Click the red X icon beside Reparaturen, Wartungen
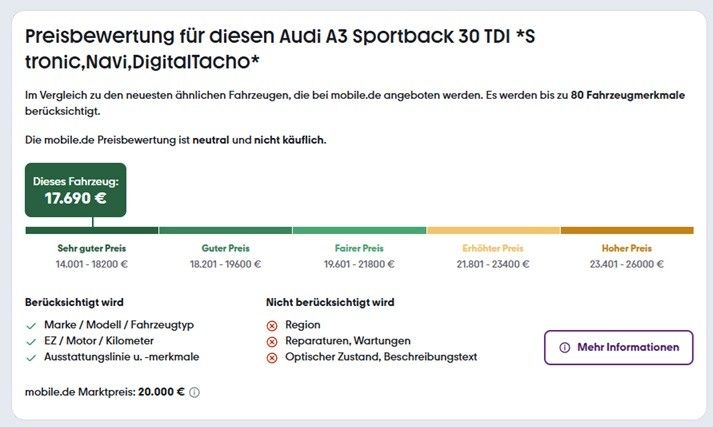Screen dimensions: 713x427 click(x=271, y=342)
